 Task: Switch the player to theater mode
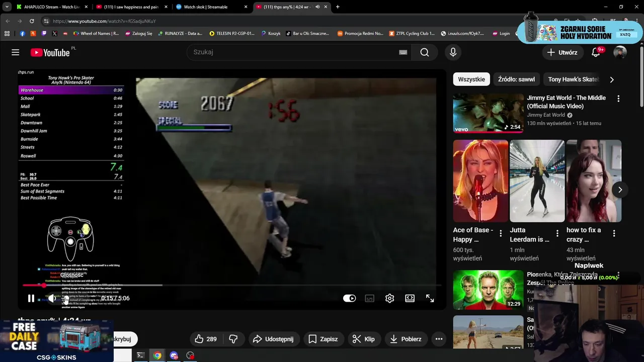(410, 298)
